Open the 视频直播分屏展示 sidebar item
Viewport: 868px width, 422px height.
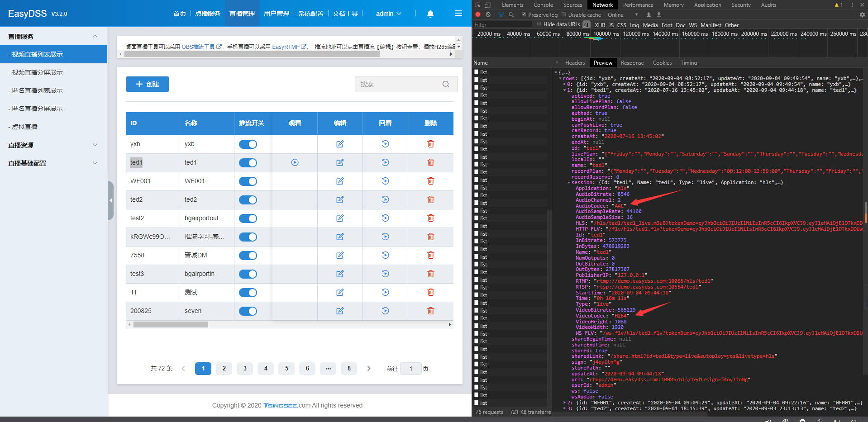pyautogui.click(x=53, y=72)
